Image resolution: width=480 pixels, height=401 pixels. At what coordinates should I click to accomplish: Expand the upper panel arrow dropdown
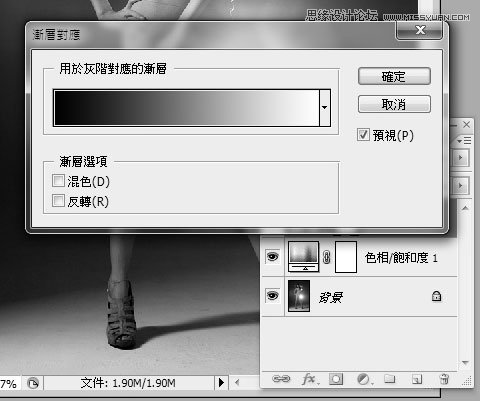pos(461,157)
